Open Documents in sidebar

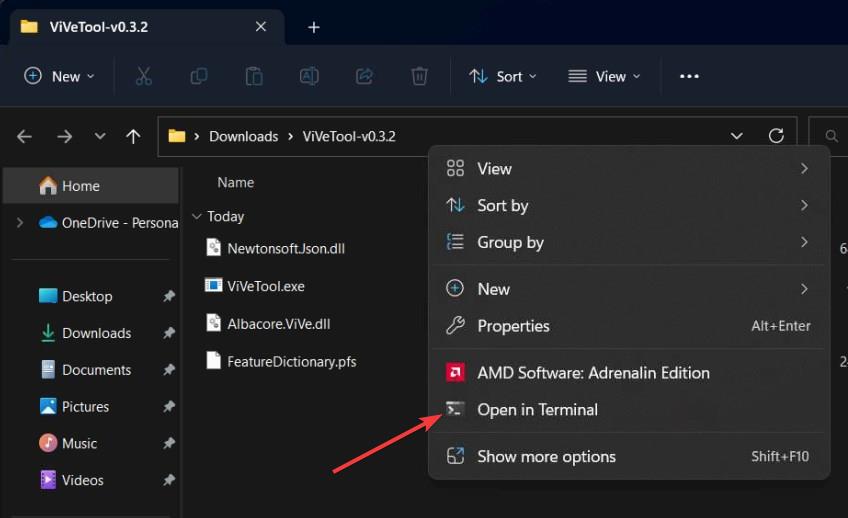click(x=96, y=369)
